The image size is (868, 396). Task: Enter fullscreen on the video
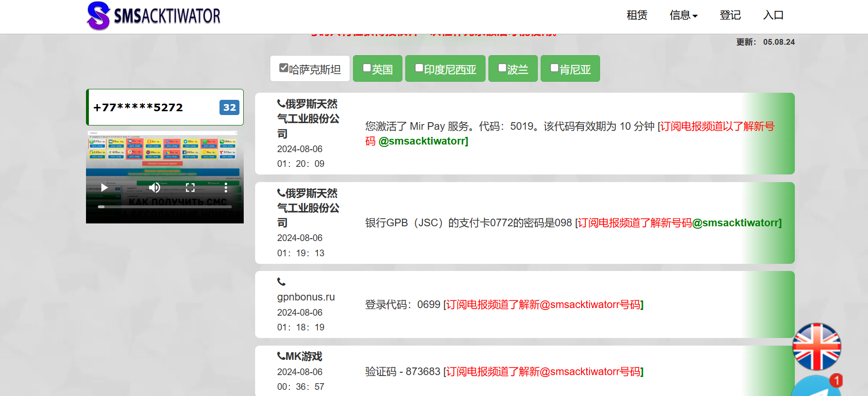(x=190, y=188)
